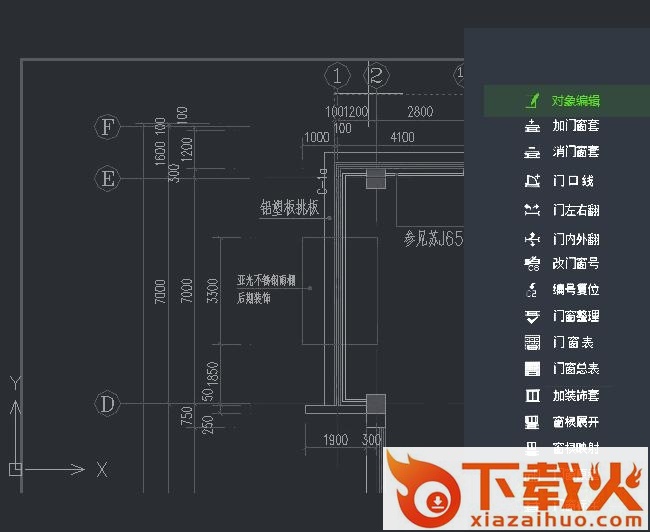The width and height of the screenshot is (650, 532).
Task: Choose the 窗棂展开 command
Action: pyautogui.click(x=575, y=422)
